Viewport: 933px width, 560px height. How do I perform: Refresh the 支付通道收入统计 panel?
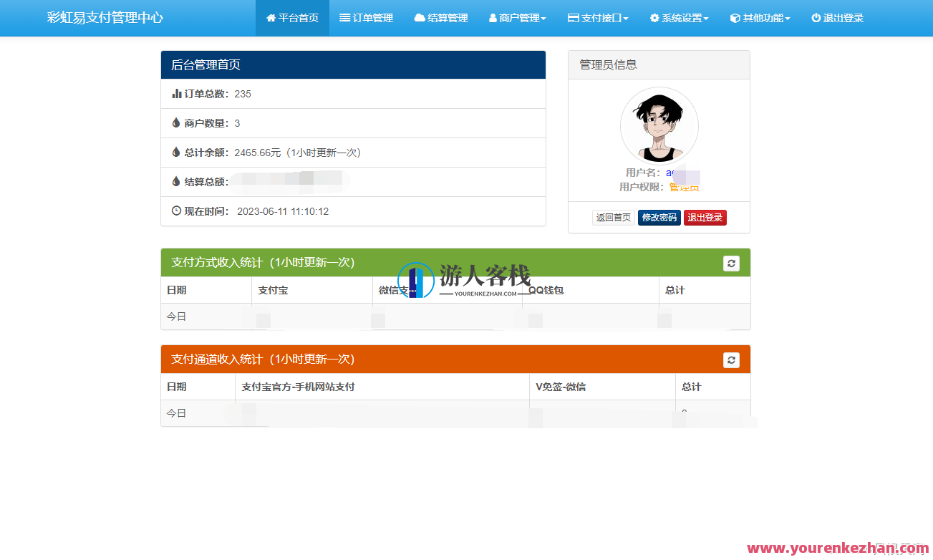click(x=731, y=360)
